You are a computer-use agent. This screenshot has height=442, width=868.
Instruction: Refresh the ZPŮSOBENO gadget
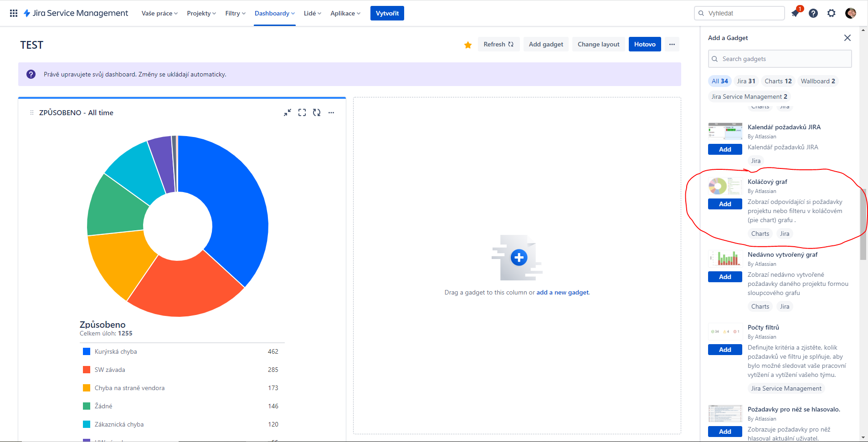pos(317,112)
